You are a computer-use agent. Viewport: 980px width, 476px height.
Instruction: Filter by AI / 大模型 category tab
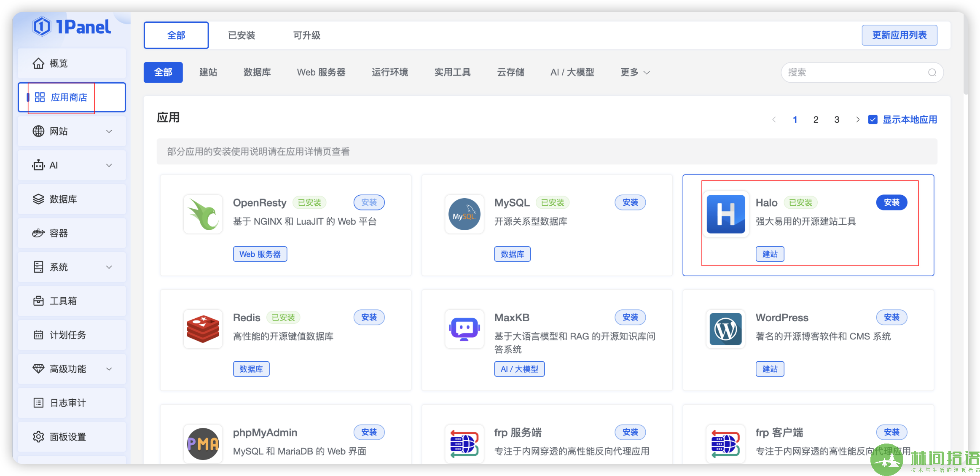pos(572,73)
